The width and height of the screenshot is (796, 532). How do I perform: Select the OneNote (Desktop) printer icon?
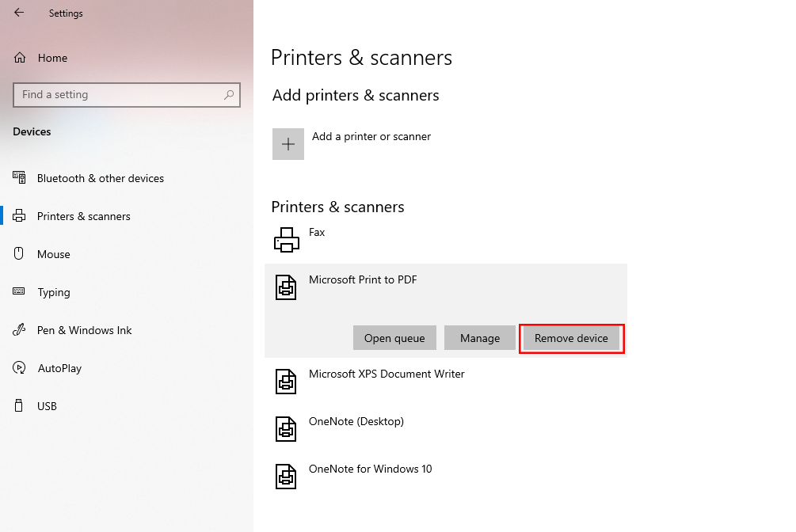click(286, 428)
